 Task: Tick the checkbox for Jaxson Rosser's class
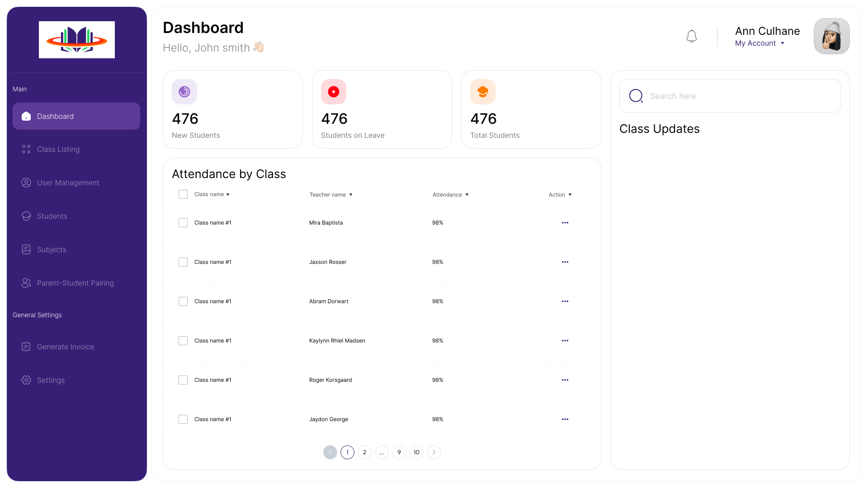click(x=183, y=262)
